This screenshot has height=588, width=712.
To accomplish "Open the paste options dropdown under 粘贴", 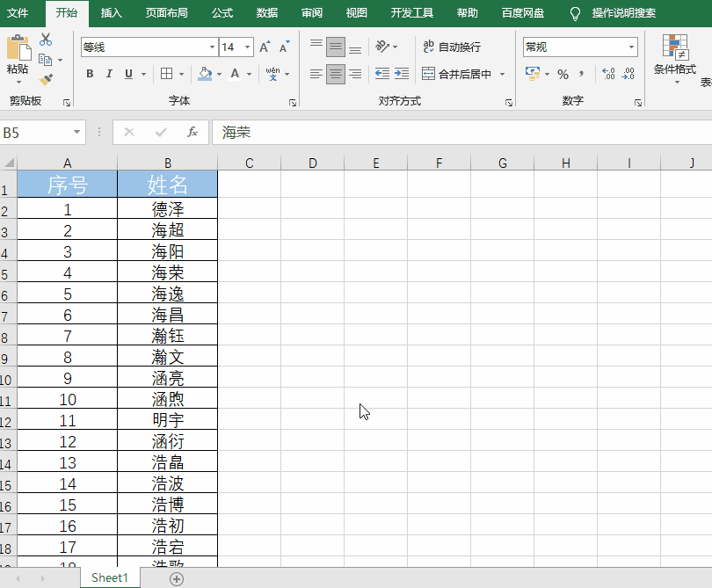I will (x=18, y=83).
